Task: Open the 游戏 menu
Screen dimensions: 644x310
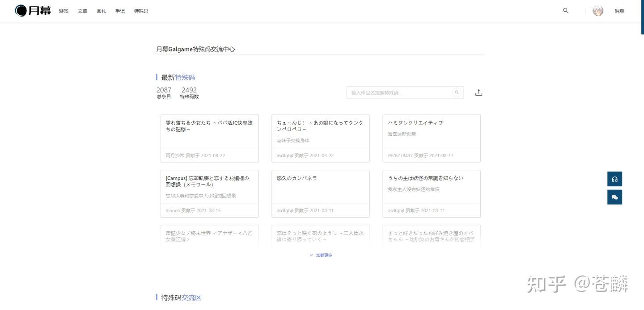Action: pos(64,11)
